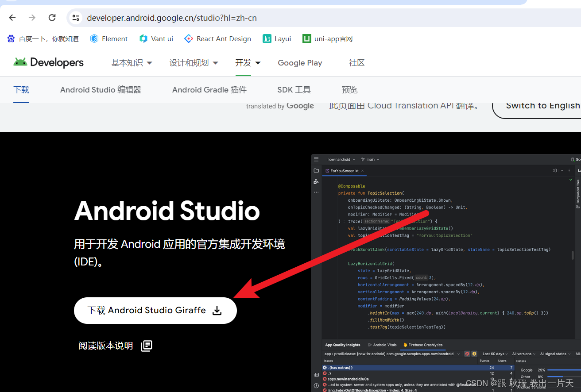Click the document icon beside 阅读版本说明
581x392 pixels.
146,346
